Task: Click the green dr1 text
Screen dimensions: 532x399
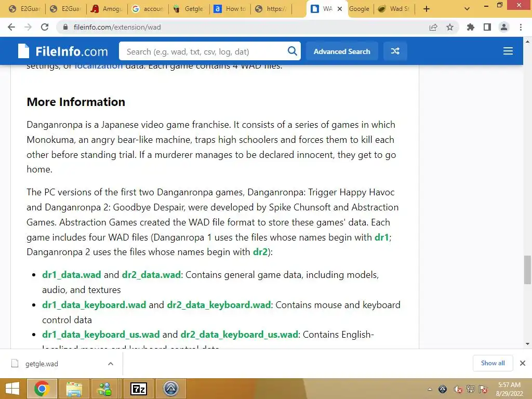Action: click(x=381, y=237)
